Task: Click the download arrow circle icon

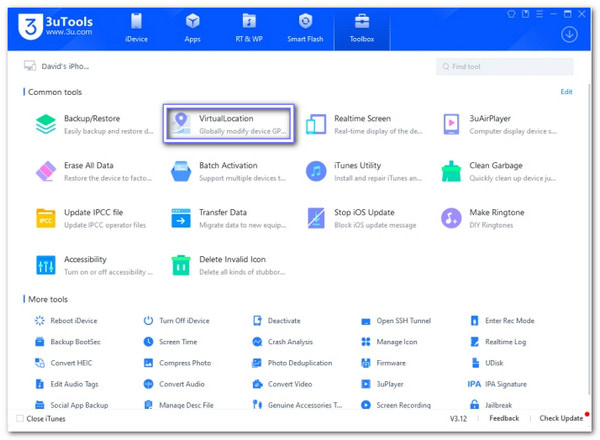Action: pyautogui.click(x=569, y=34)
